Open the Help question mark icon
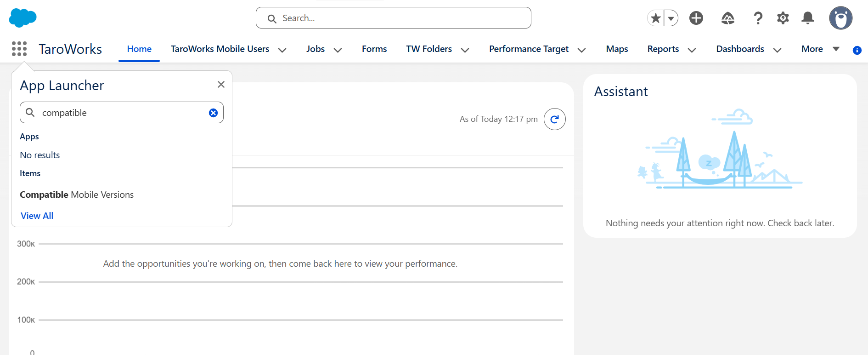868x355 pixels. point(758,18)
